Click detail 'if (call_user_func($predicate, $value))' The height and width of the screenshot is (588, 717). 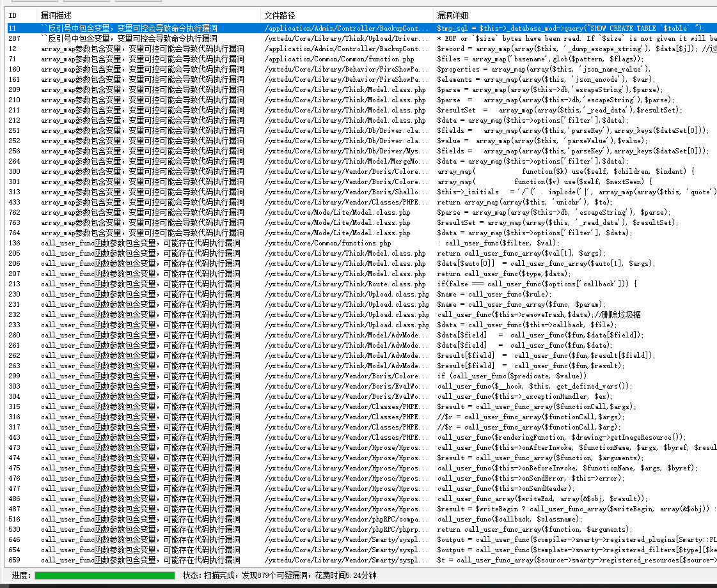pos(512,376)
